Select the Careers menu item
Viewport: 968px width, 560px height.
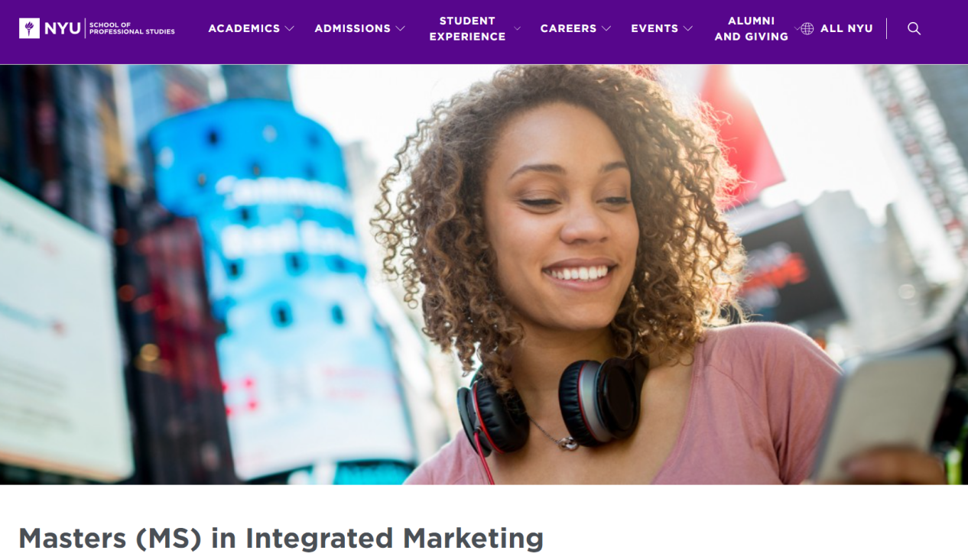568,28
